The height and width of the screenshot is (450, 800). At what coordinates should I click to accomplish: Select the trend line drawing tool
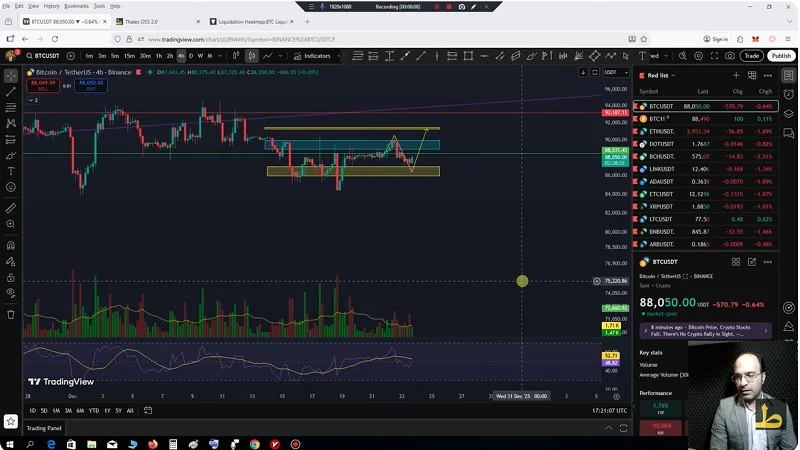[11, 91]
